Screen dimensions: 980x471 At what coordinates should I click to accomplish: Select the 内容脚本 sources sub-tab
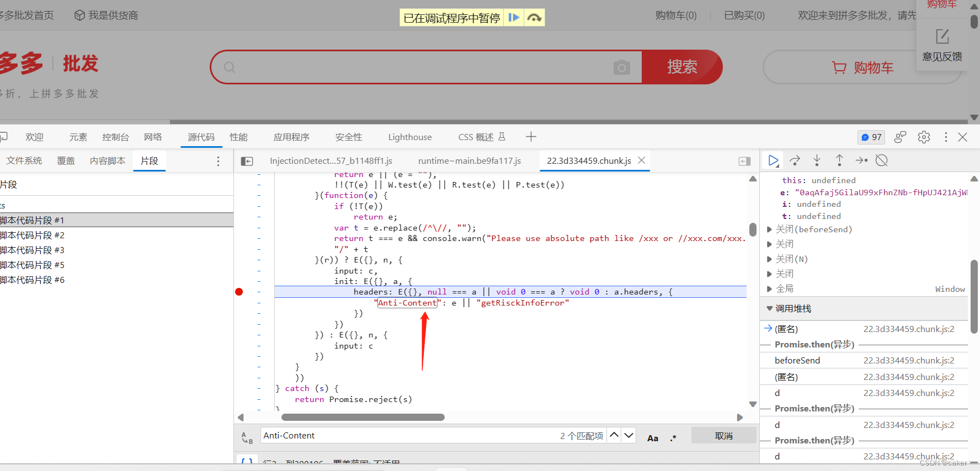[x=108, y=160]
